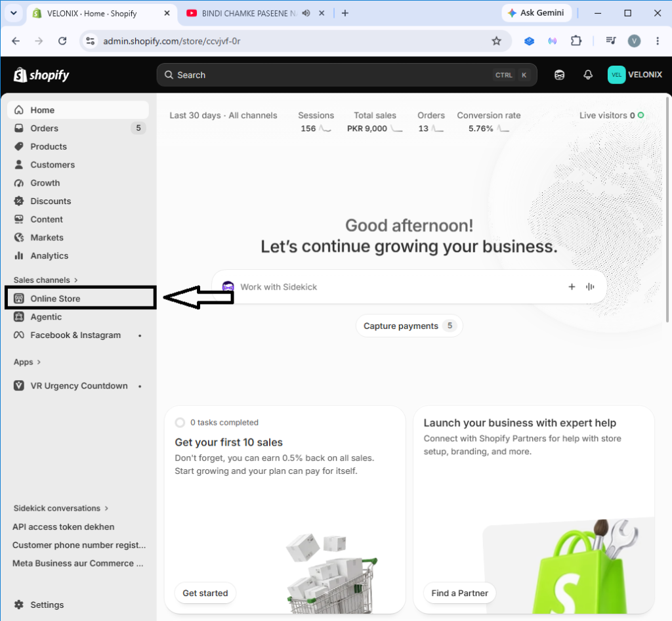Open Customers in the sidebar
This screenshot has width=672, height=621.
tap(78, 165)
